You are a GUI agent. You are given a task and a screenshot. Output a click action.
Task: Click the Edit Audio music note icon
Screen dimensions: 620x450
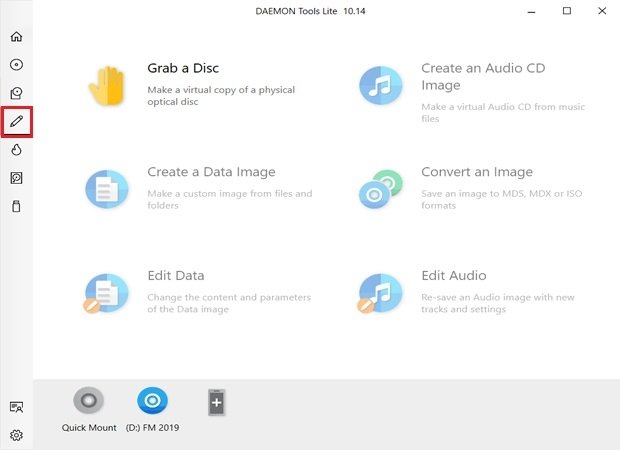tap(380, 293)
